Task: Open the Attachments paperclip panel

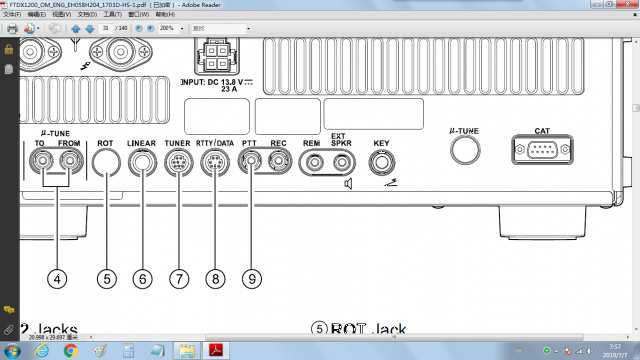Action: (x=9, y=330)
